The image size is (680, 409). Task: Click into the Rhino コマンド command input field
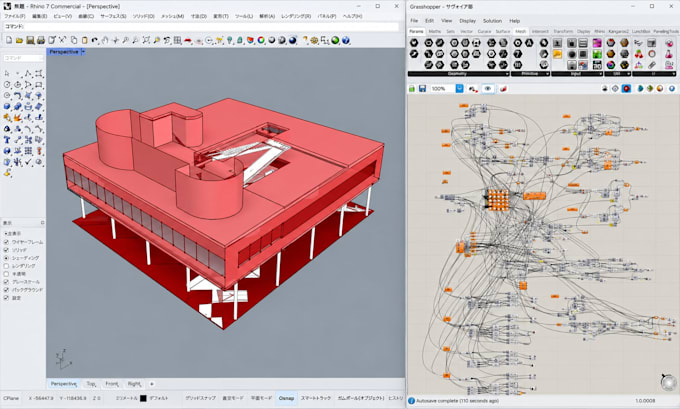(x=201, y=26)
